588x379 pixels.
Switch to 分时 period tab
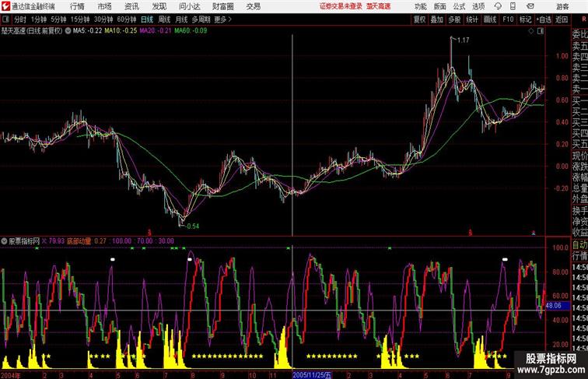pos(20,19)
